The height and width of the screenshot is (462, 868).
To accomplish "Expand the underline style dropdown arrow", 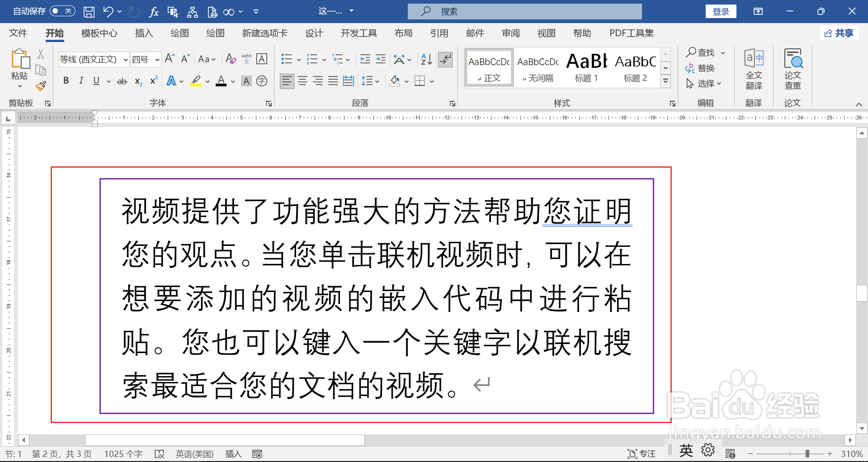I will [108, 81].
